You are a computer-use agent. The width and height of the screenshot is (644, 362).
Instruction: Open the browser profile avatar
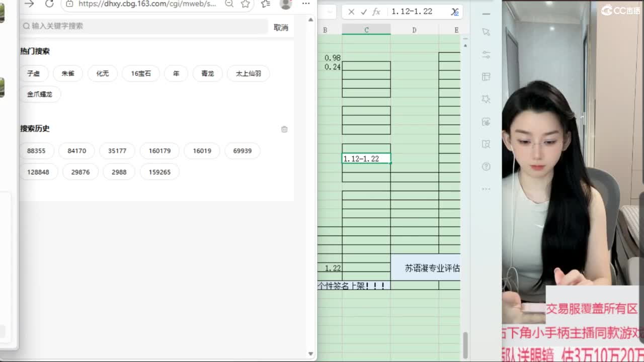click(x=286, y=4)
